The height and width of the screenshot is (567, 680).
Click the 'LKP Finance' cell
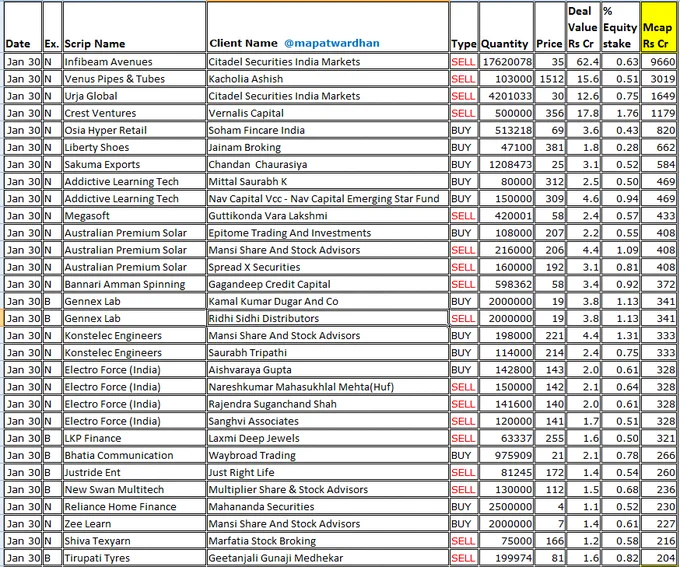click(x=134, y=438)
